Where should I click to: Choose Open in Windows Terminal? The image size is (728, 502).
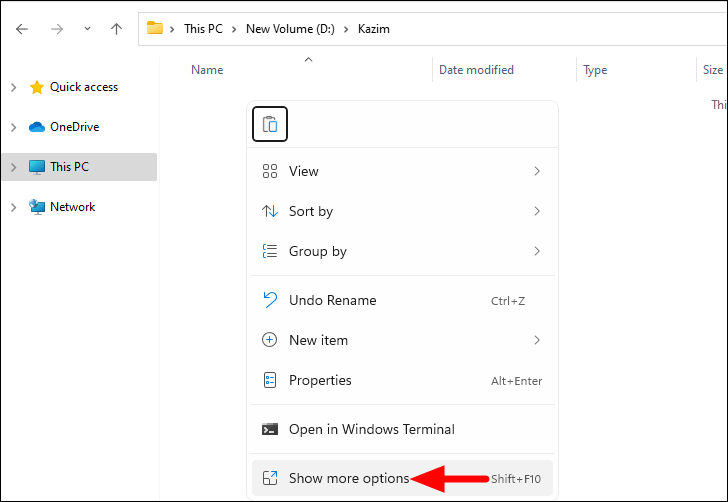click(x=402, y=429)
